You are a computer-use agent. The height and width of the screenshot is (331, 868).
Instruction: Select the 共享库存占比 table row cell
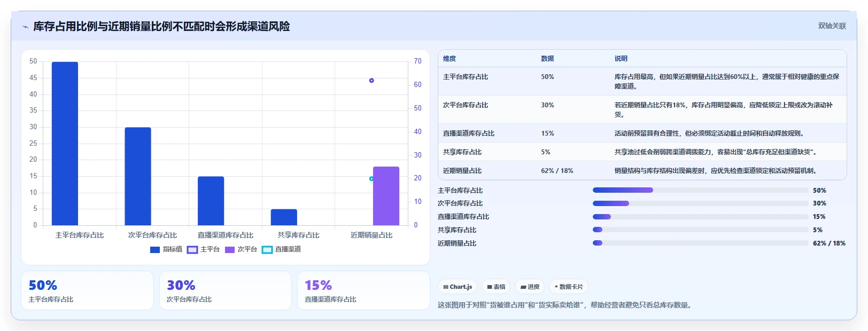[x=462, y=152]
